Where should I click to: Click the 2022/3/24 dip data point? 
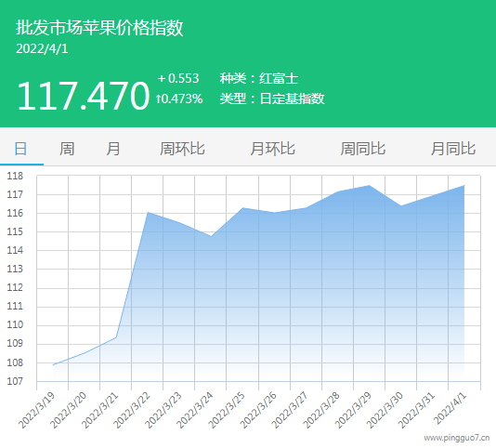(x=211, y=236)
